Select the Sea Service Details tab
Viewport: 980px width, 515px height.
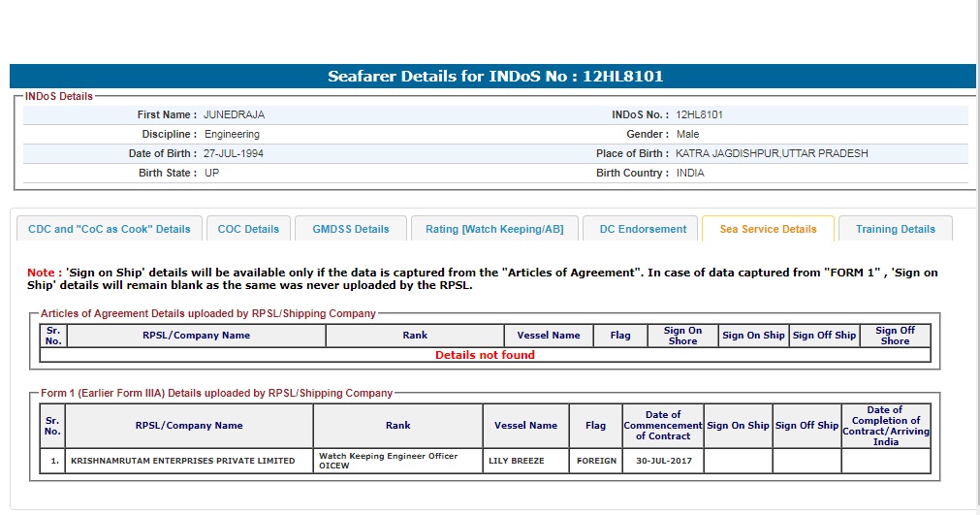(768, 229)
